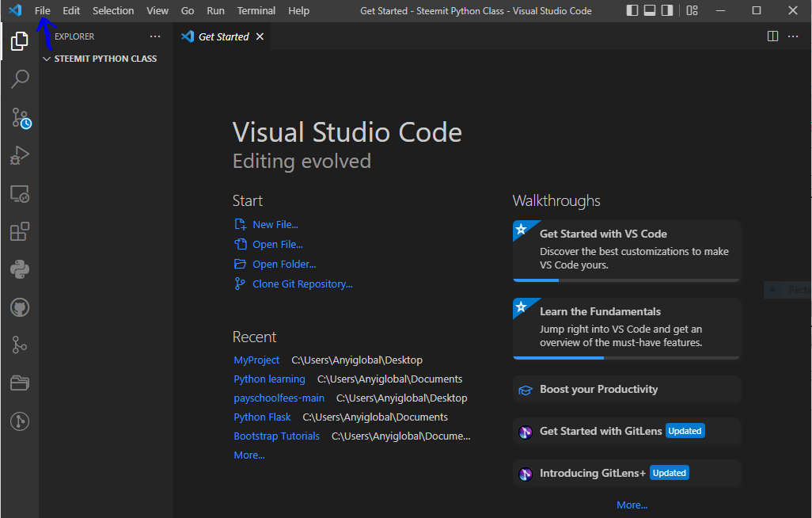Viewport: 812px width, 518px height.
Task: Click the Clone Git Repository link
Action: coord(302,284)
